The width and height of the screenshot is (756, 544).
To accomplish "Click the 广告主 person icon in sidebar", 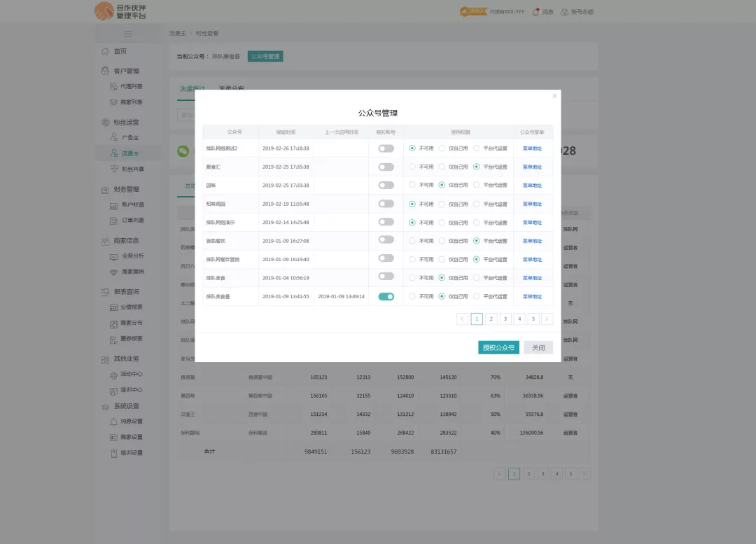I will pyautogui.click(x=114, y=138).
